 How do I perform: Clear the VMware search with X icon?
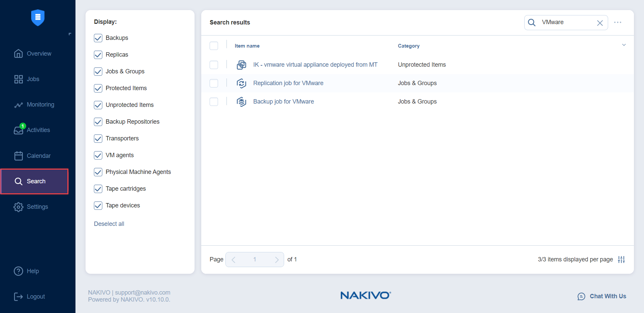coord(600,23)
